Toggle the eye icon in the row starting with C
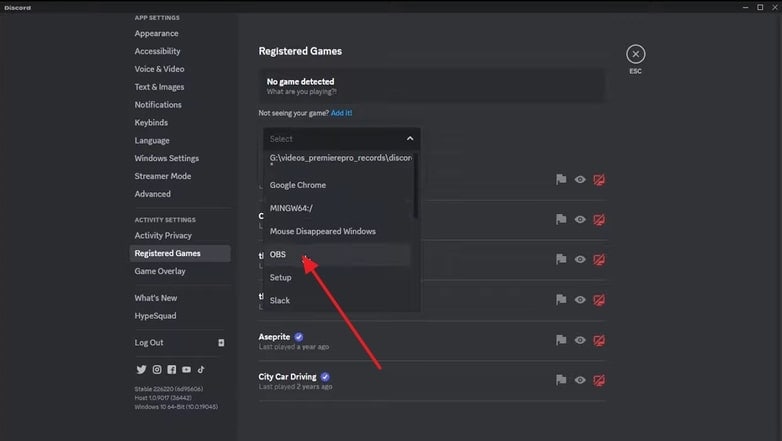 coord(580,220)
